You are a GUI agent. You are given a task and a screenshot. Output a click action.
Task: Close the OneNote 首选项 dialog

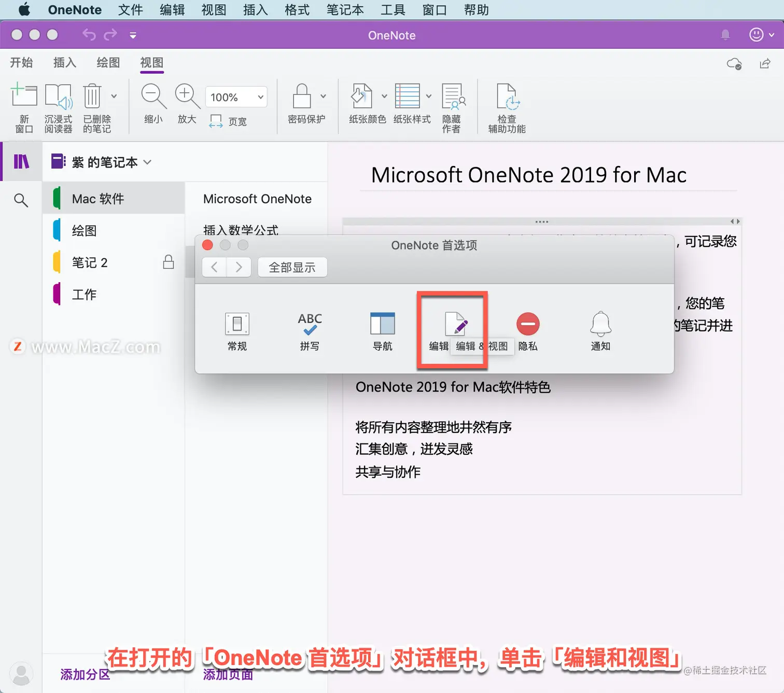pos(207,245)
